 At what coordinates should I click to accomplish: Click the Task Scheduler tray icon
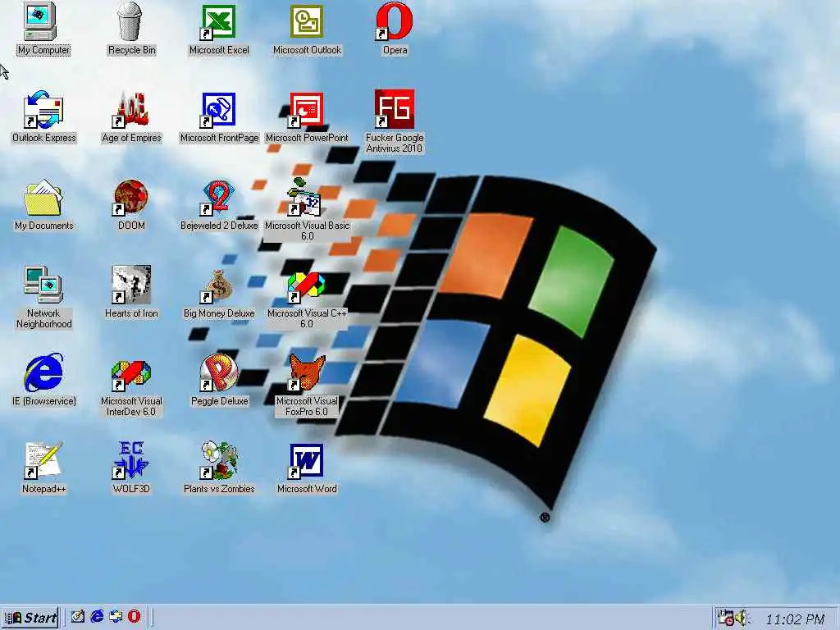pos(725,618)
